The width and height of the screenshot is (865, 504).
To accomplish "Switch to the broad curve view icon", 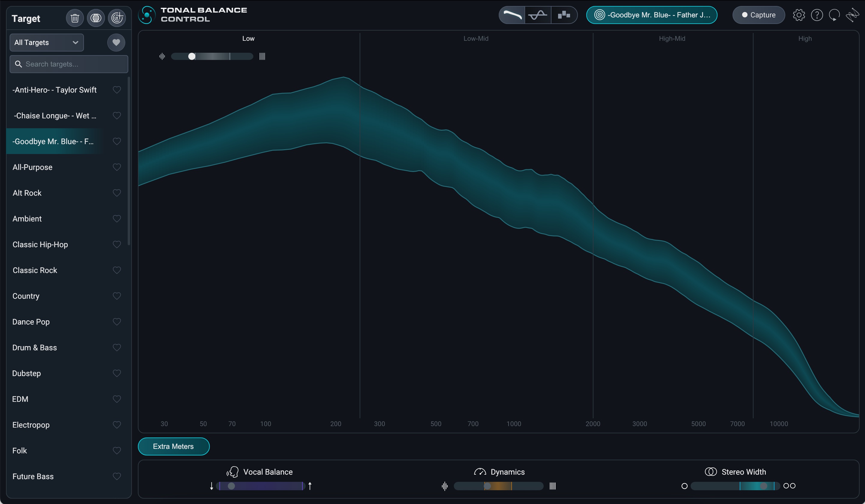I will (x=512, y=15).
